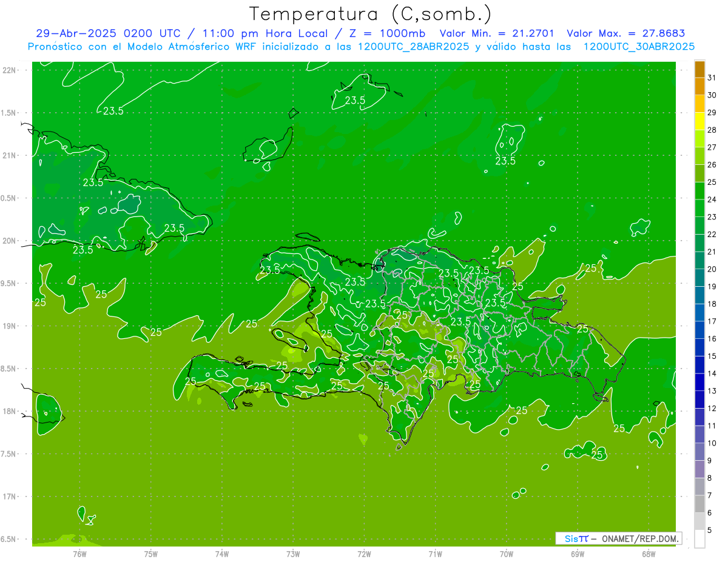The width and height of the screenshot is (728, 562).
Task: Click the 17N latitude axis label
Action: [10, 497]
